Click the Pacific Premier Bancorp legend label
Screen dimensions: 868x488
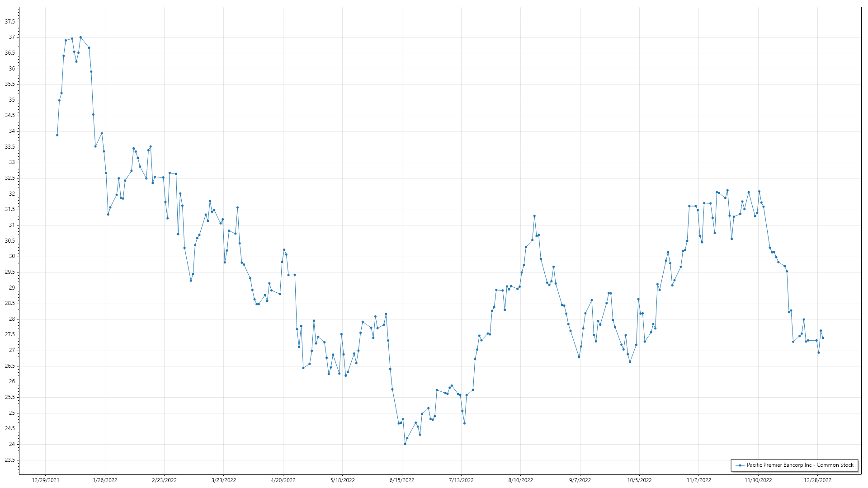point(800,465)
